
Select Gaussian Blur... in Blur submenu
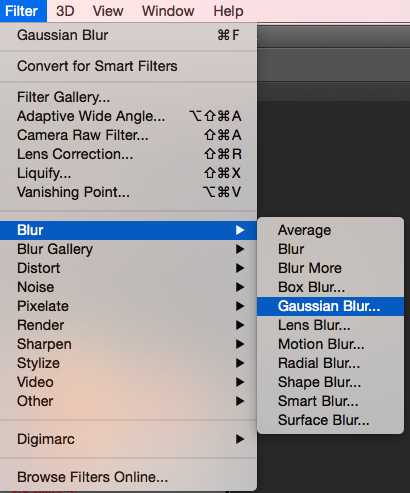point(330,306)
